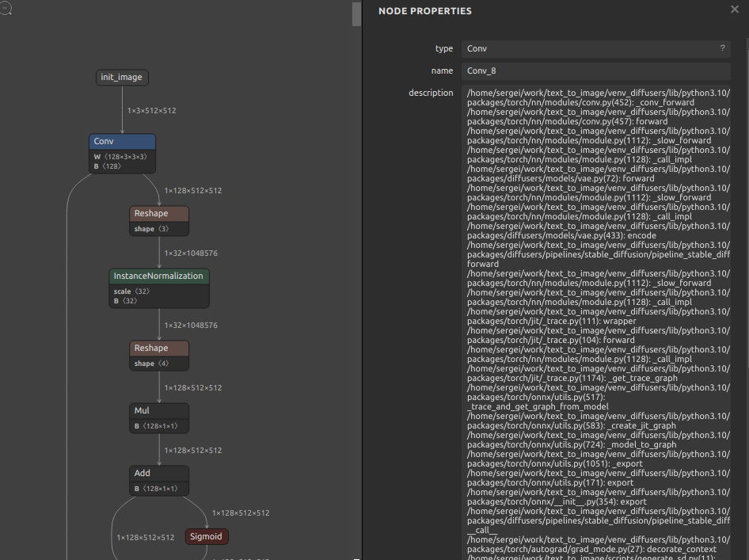Click the Conv weight W ⟨128×3×3×3⟩ entry
The height and width of the screenshot is (560, 749).
[x=120, y=157]
